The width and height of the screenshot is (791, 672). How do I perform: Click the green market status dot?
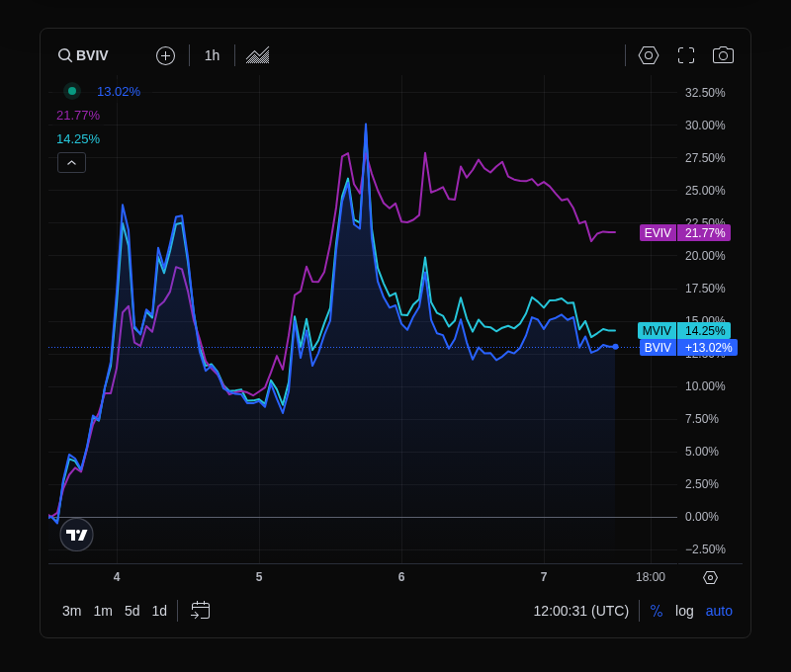pyautogui.click(x=72, y=91)
